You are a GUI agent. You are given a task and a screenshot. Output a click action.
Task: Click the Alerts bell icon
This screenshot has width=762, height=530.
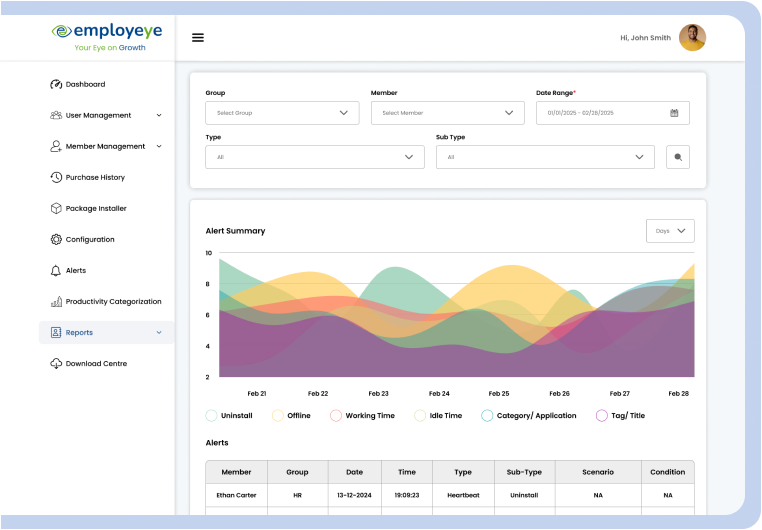[x=56, y=270]
